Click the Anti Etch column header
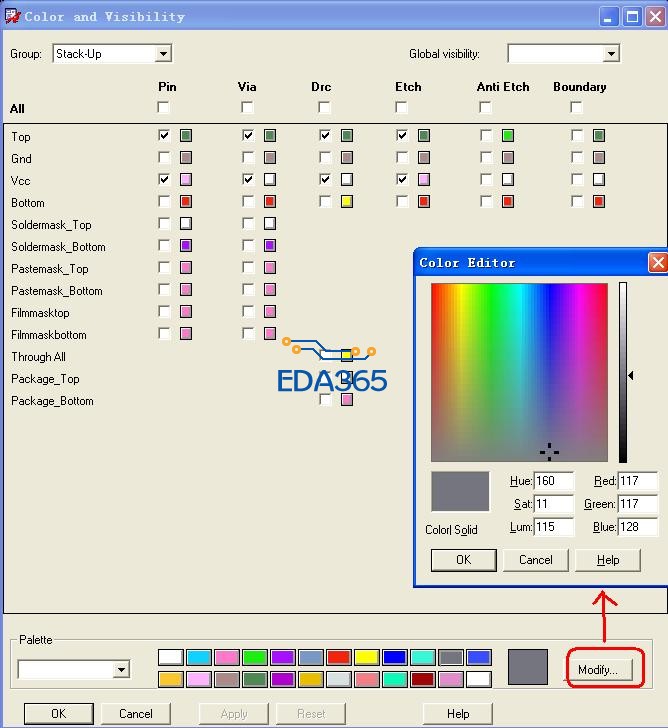 503,87
